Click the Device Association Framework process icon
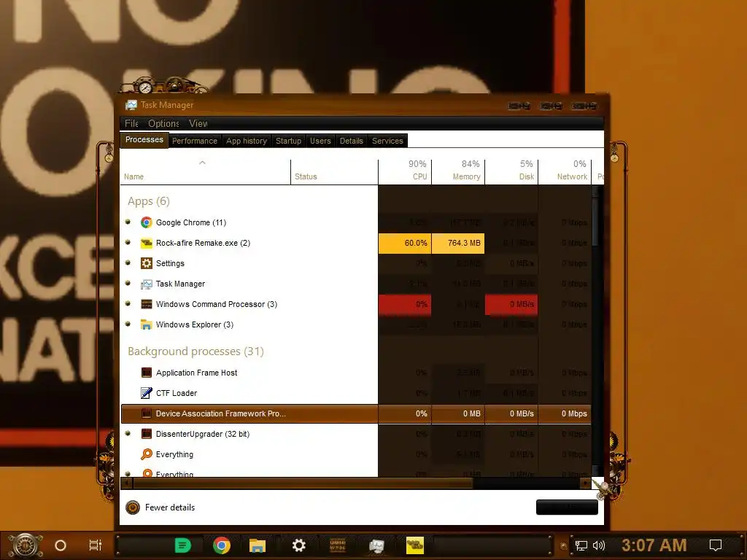The image size is (747, 560). [x=146, y=413]
